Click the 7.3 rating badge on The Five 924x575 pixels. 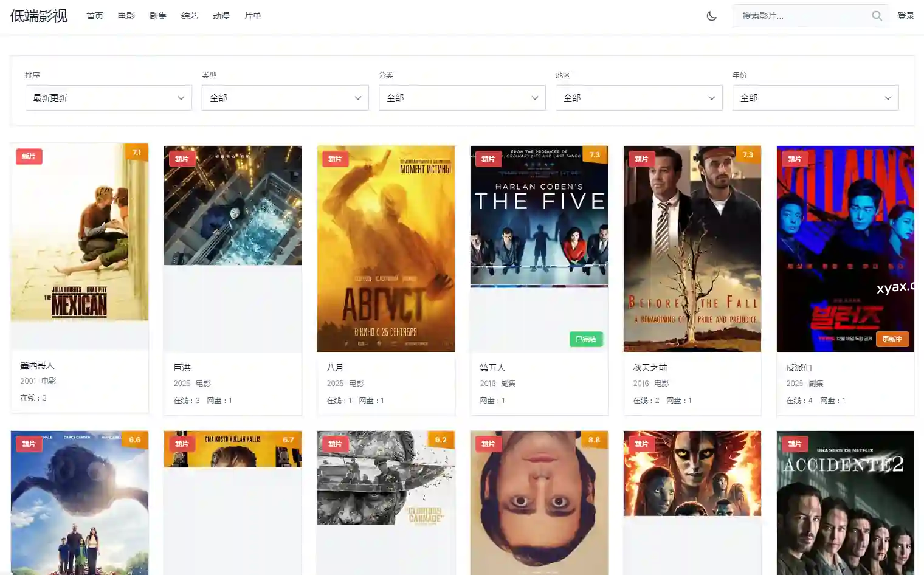point(595,155)
